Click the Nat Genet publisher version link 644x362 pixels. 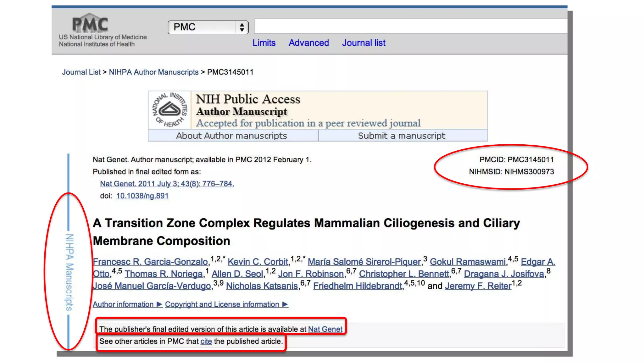325,329
